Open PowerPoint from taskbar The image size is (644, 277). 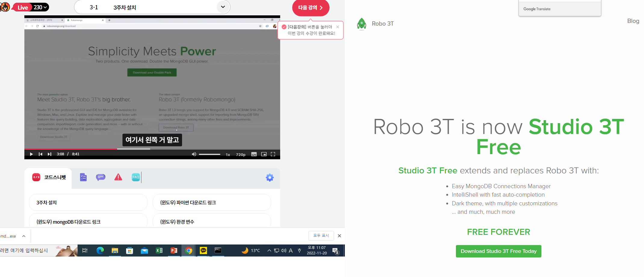[x=174, y=251]
